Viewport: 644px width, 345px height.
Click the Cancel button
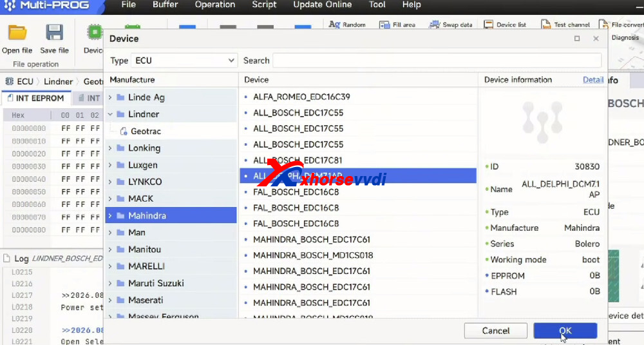point(496,331)
